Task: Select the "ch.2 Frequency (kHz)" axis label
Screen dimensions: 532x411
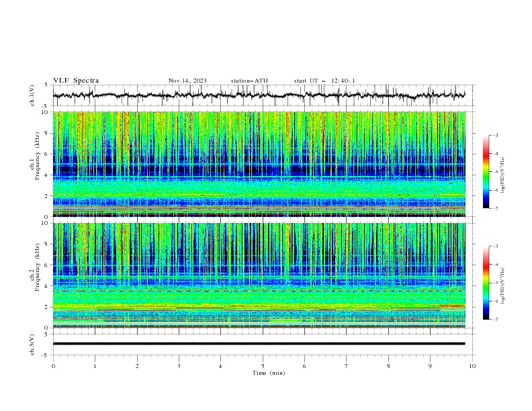Action: tap(35, 267)
